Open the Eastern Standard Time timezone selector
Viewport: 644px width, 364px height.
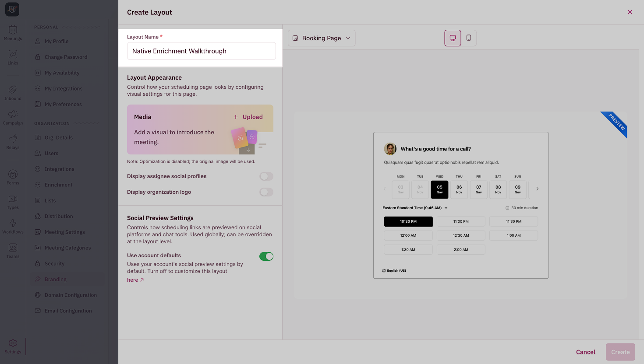[x=415, y=207]
